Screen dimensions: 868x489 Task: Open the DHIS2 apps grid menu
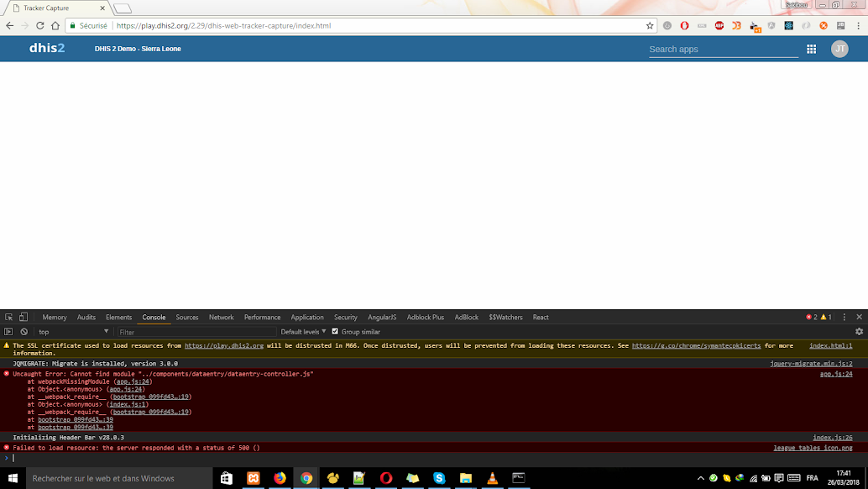coord(811,50)
